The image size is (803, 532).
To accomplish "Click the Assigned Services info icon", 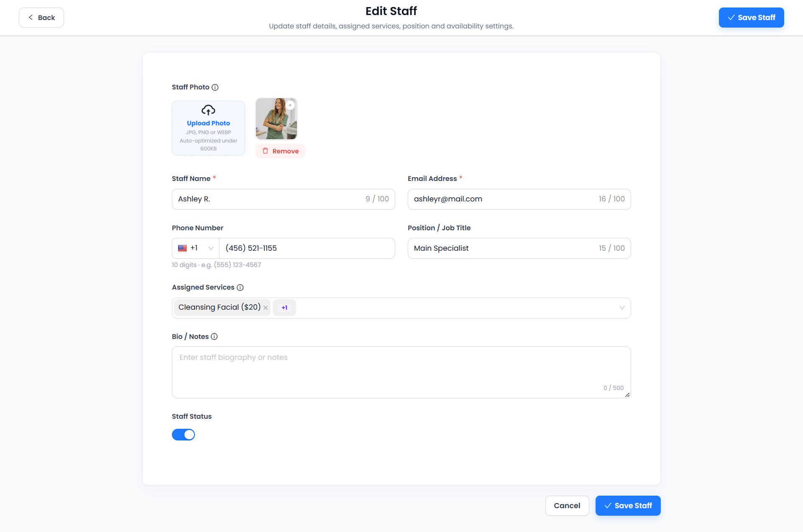I will coord(240,288).
